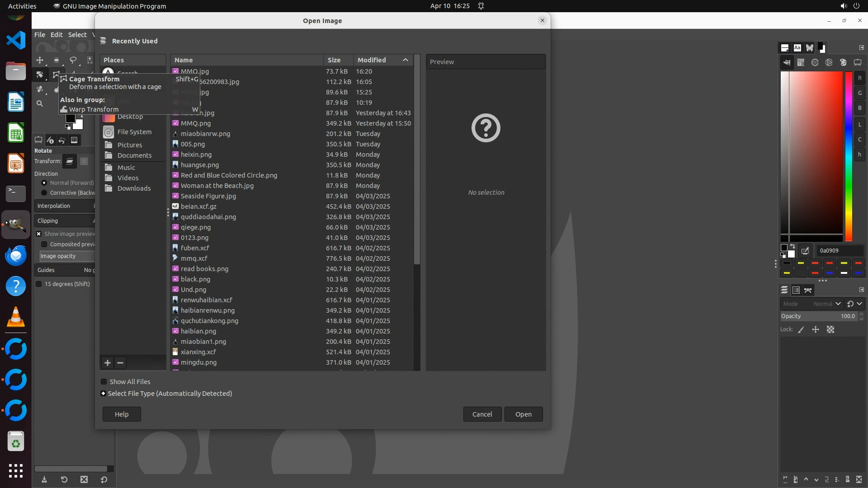
Task: Click the Open button
Action: (x=523, y=414)
